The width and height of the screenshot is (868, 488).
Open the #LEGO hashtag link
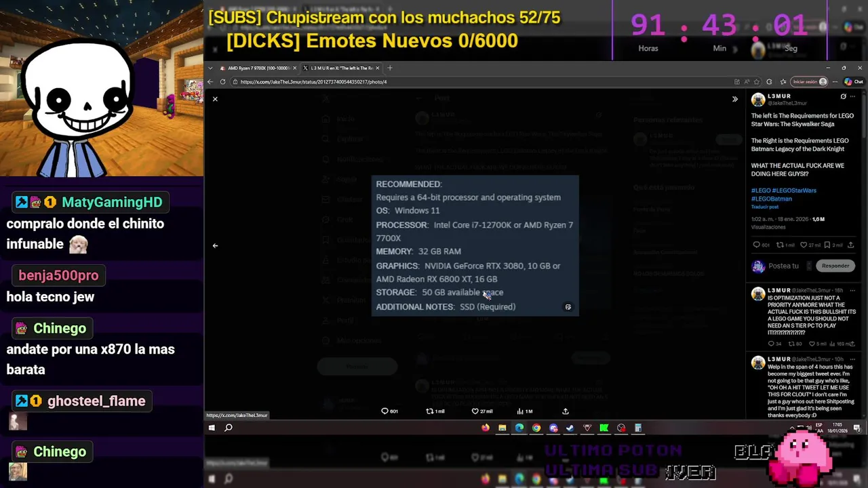[x=760, y=190]
